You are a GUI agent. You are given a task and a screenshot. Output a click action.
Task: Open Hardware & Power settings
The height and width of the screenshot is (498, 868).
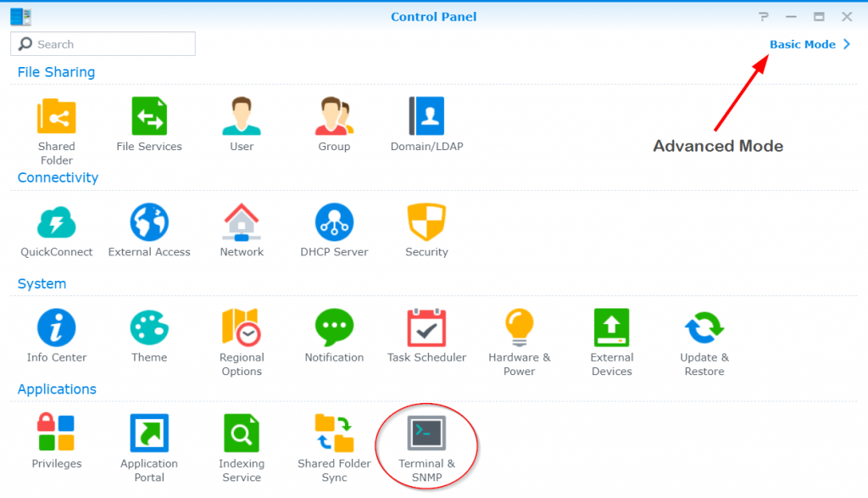519,328
